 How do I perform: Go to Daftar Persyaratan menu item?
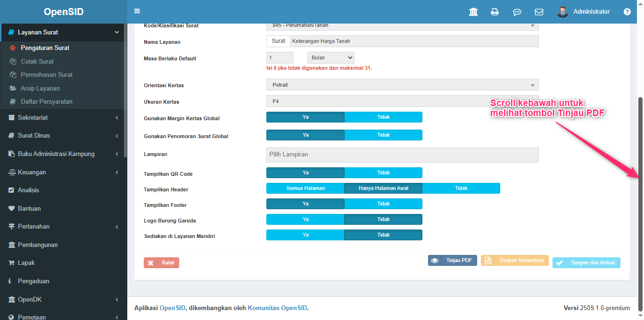46,101
